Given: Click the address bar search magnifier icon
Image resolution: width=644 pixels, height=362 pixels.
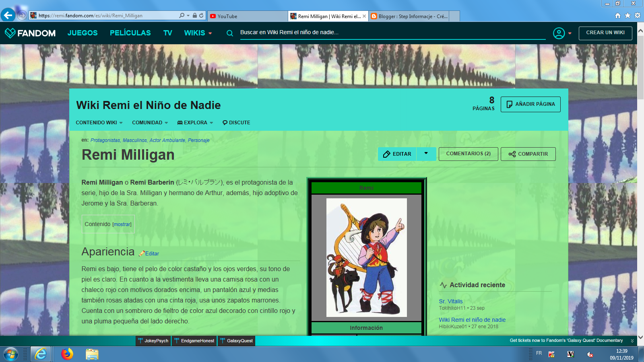Looking at the screenshot, I should coord(182,15).
